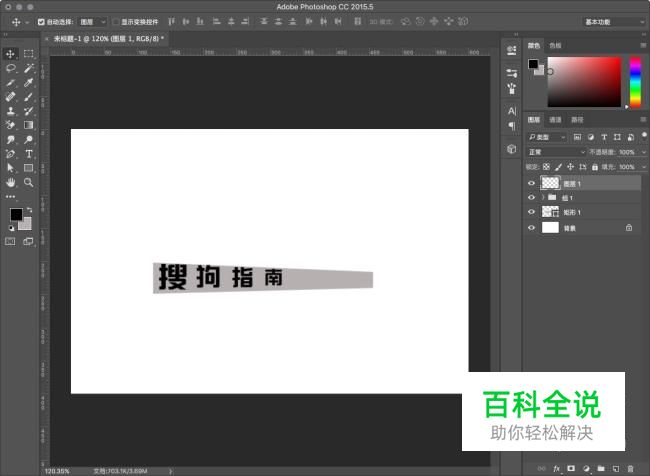Toggle Quick Mask mode
The height and width of the screenshot is (476, 650).
coord(10,241)
